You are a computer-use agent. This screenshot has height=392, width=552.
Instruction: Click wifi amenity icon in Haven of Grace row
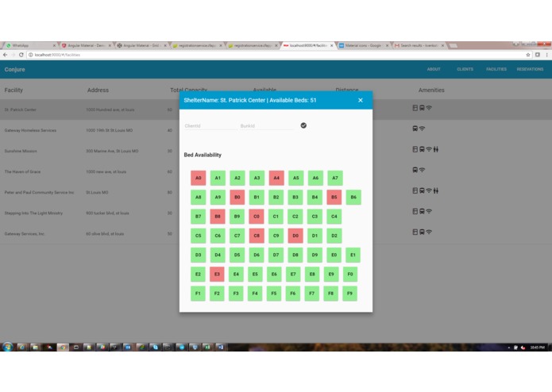422,170
